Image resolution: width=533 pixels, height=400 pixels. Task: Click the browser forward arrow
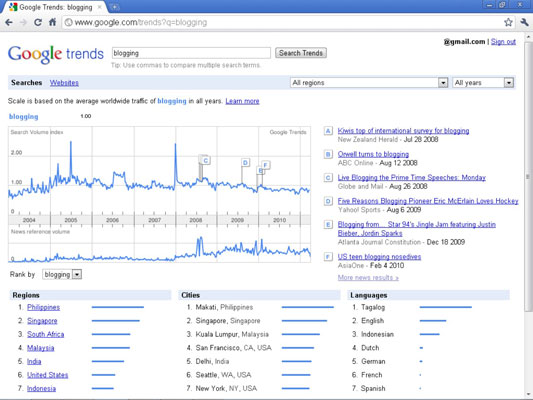(23, 22)
